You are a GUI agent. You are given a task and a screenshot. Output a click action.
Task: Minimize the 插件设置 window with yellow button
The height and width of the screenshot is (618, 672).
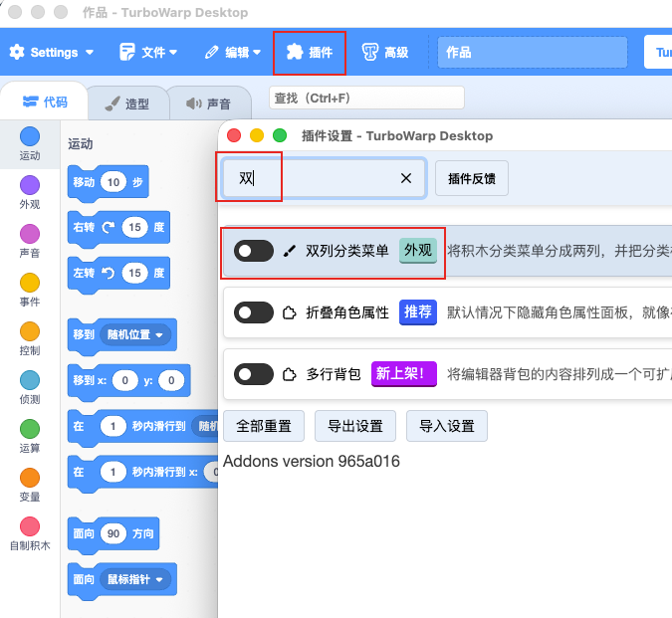tap(257, 135)
